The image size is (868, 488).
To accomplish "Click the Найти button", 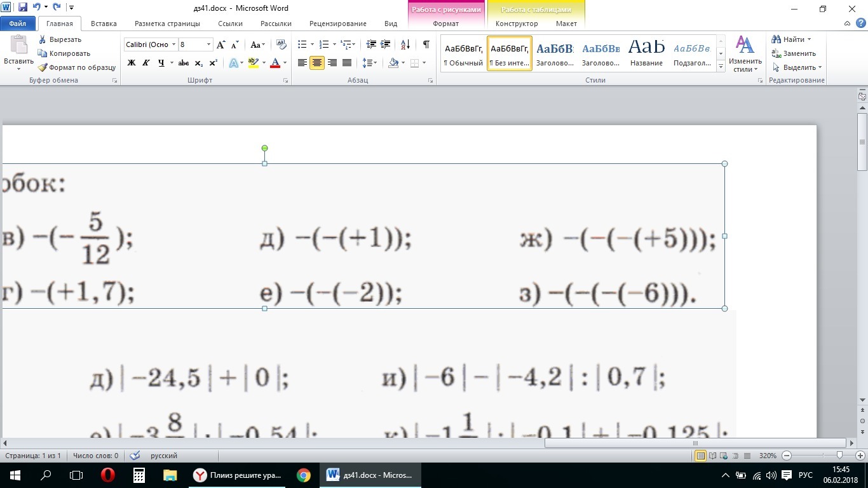I will coord(792,39).
